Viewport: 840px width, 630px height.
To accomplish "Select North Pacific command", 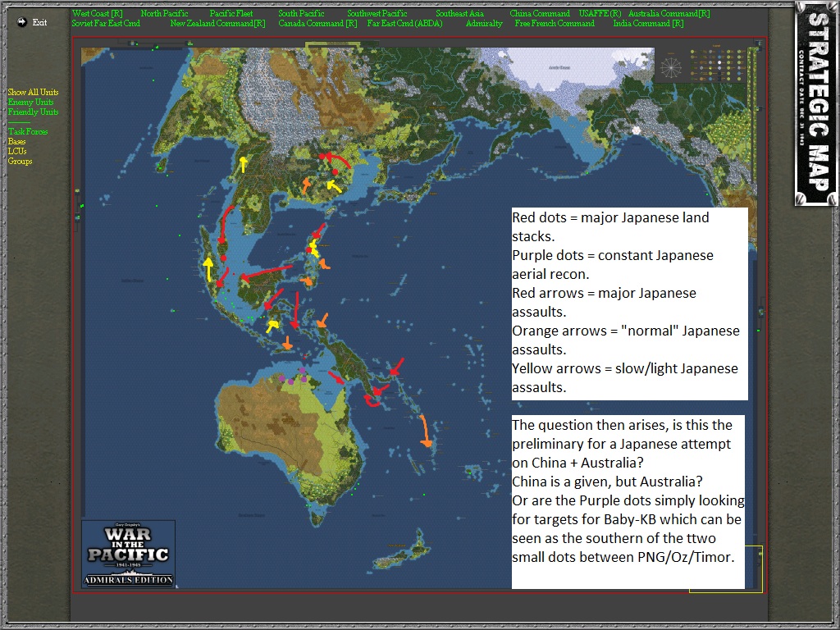I will pos(164,13).
